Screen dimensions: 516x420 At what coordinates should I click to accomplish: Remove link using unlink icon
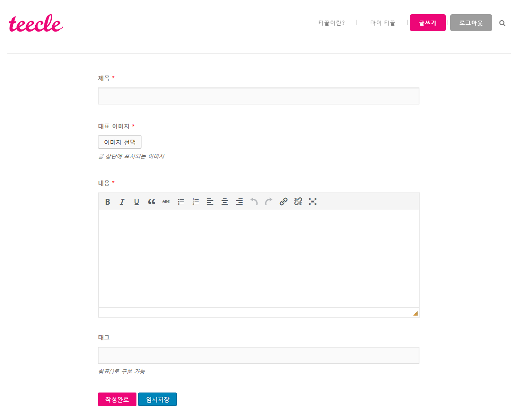pyautogui.click(x=298, y=202)
